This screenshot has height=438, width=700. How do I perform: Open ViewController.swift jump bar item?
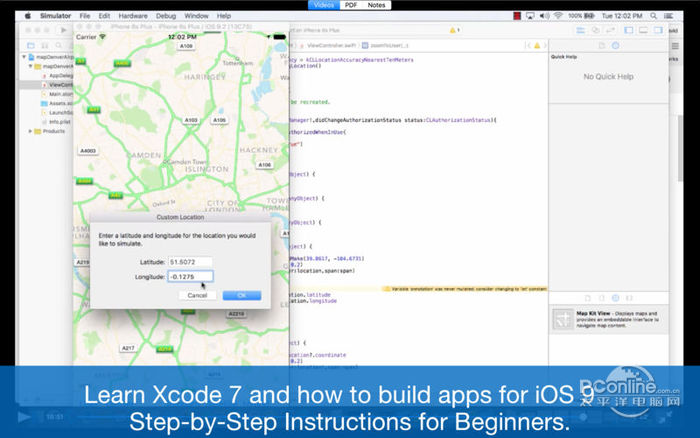click(x=327, y=46)
